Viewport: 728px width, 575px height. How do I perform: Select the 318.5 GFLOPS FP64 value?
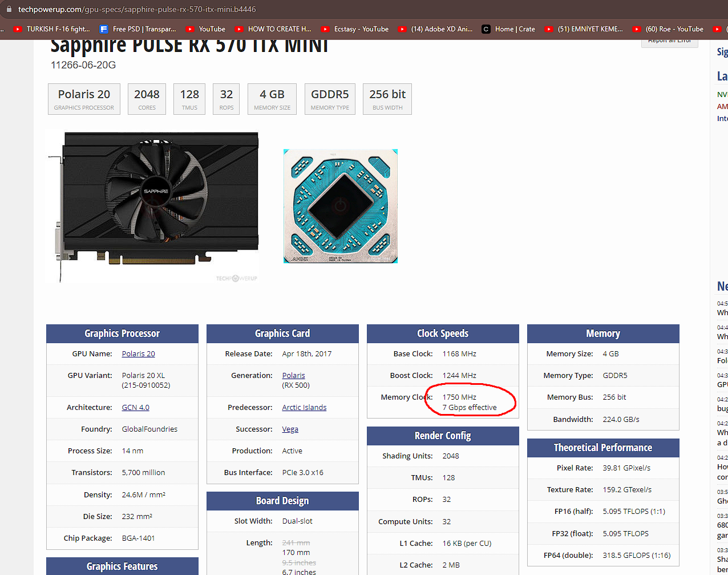[637, 555]
